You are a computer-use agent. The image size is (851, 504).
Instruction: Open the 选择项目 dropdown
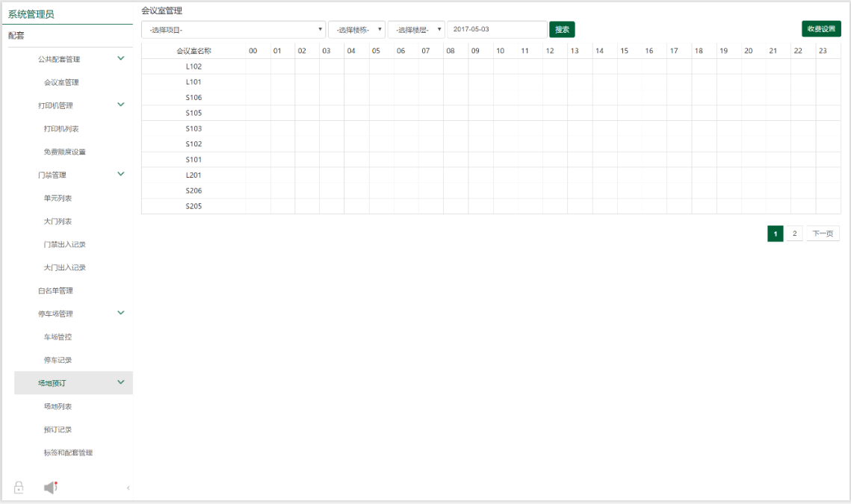(x=233, y=29)
